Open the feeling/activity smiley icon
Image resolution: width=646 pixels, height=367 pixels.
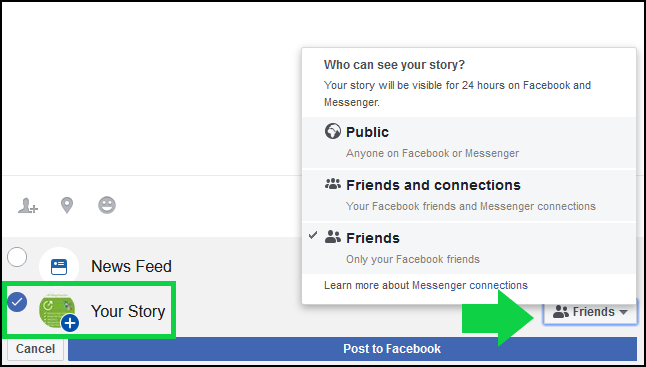107,205
